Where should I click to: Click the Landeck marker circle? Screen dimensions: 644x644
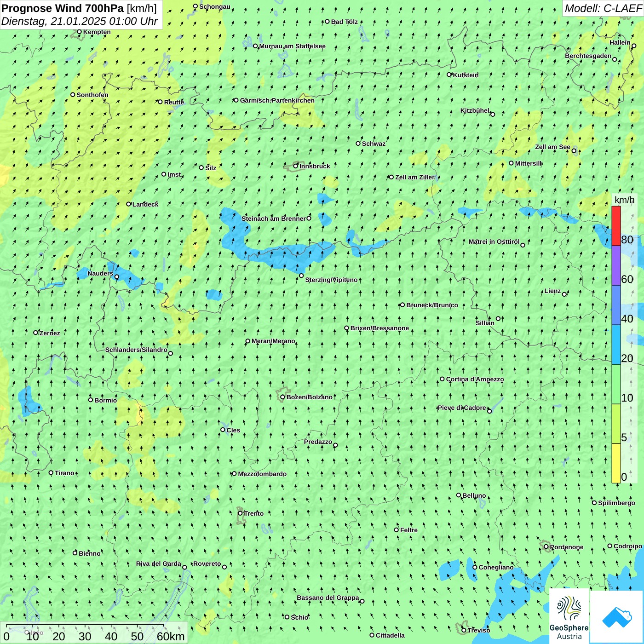(129, 204)
